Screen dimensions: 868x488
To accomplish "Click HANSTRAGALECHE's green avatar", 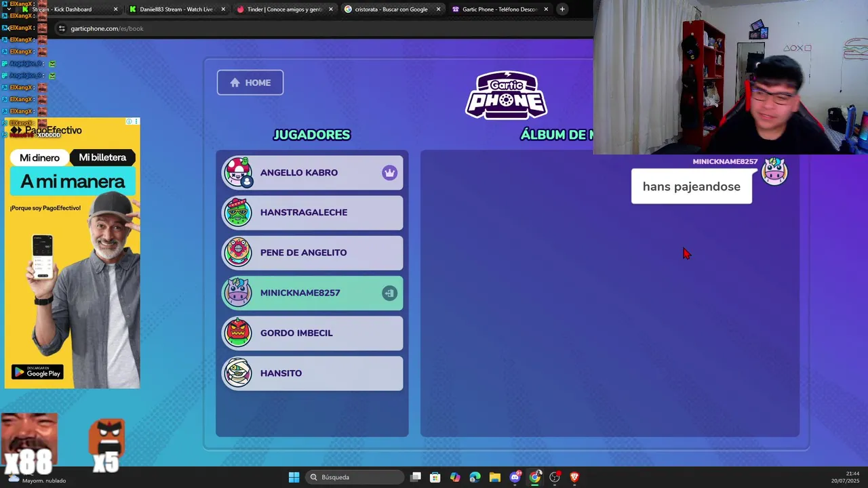I will (x=238, y=213).
